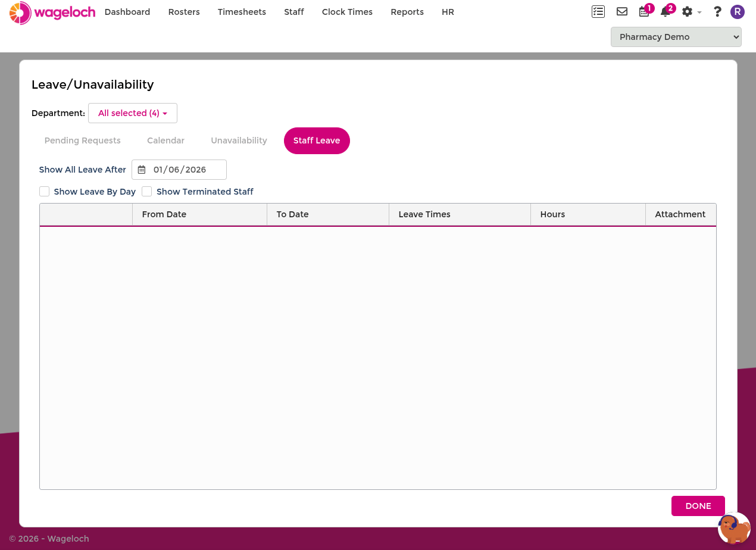Image resolution: width=756 pixels, height=550 pixels.
Task: Open the calendar icon with badge 1
Action: [x=644, y=12]
